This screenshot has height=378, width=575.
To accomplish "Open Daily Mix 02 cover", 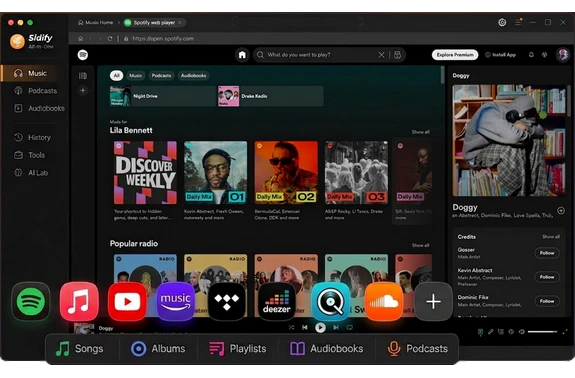I will coord(286,173).
